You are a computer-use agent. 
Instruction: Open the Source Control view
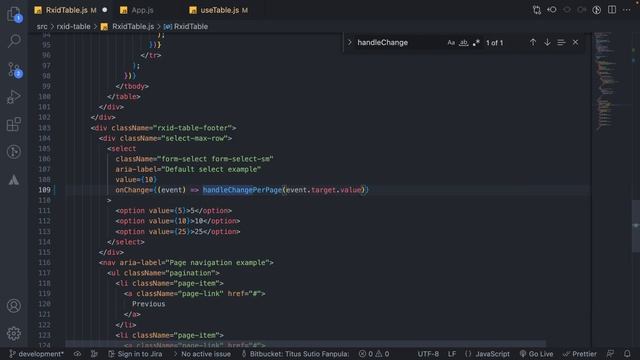(14, 70)
